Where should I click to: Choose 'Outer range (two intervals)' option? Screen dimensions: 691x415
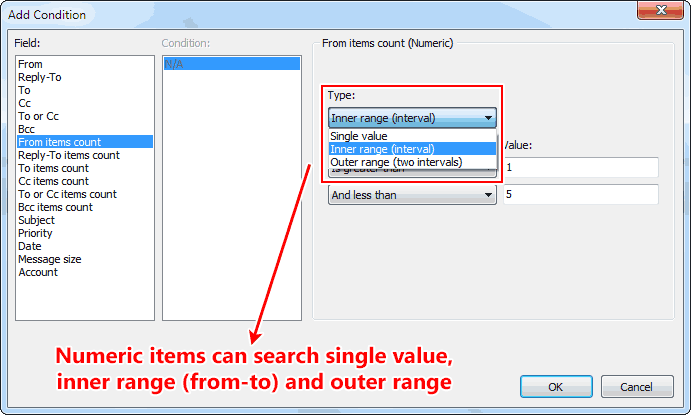coord(412,162)
